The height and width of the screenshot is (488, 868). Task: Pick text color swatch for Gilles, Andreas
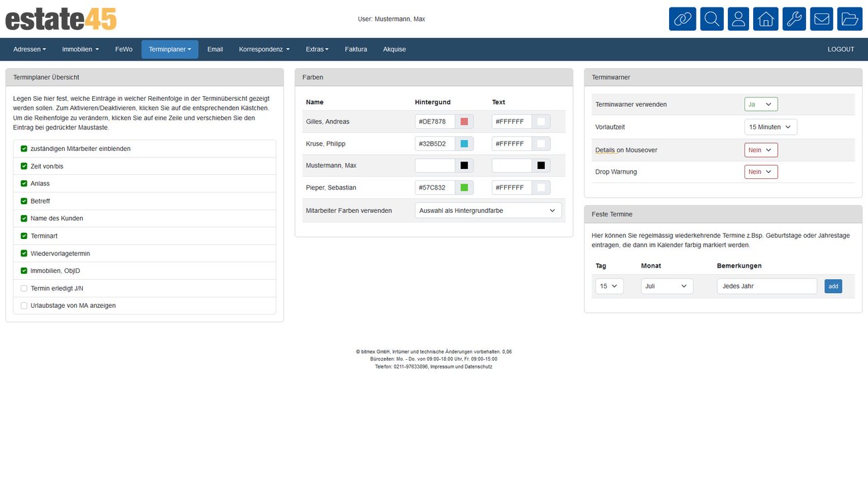pyautogui.click(x=541, y=121)
